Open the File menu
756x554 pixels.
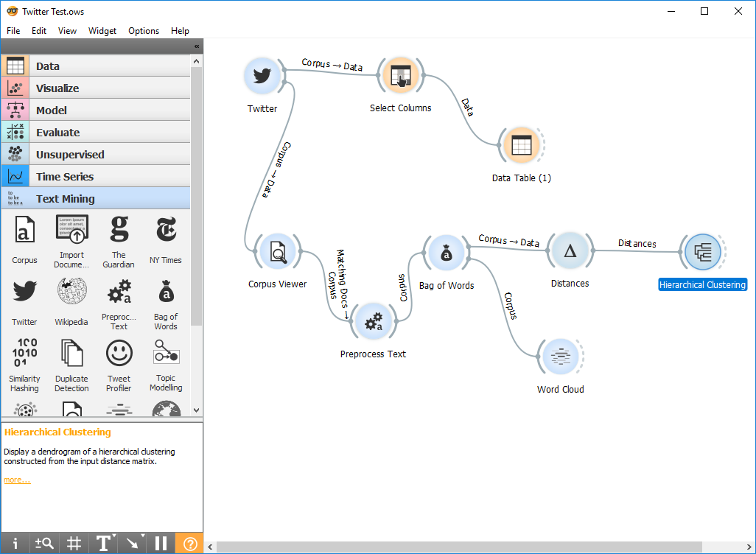click(x=13, y=31)
